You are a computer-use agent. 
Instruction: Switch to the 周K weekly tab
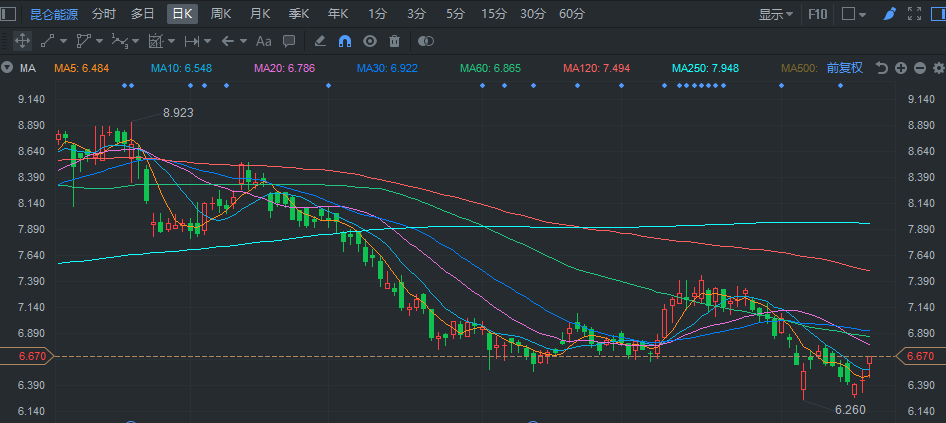click(x=221, y=14)
